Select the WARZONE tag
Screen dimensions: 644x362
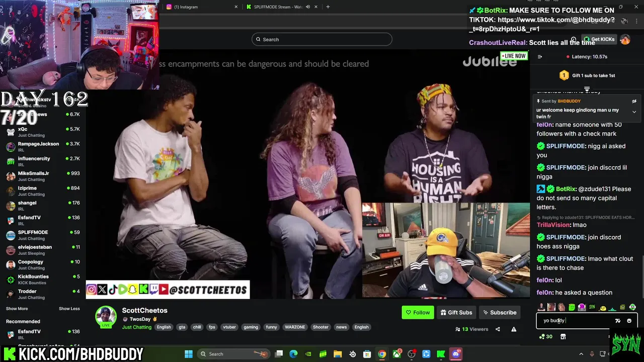tap(295, 327)
